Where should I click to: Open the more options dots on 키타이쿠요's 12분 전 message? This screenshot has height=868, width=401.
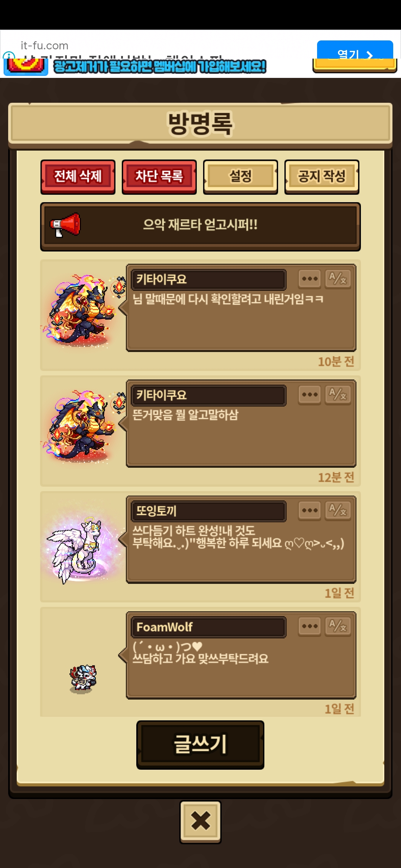tap(310, 395)
